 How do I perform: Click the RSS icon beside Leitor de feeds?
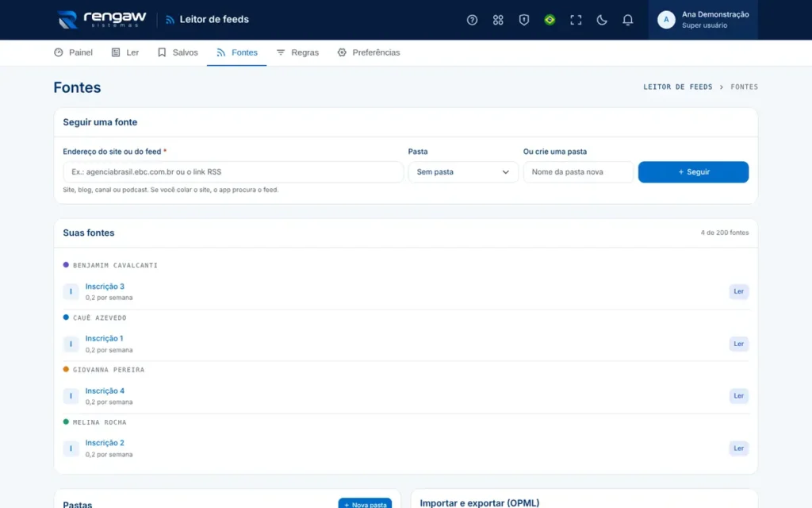pos(170,20)
